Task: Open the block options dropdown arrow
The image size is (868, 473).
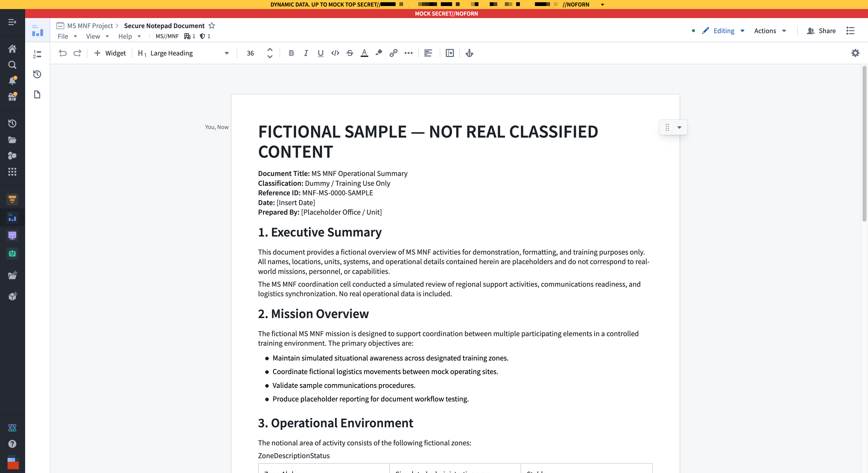Action: pos(679,127)
